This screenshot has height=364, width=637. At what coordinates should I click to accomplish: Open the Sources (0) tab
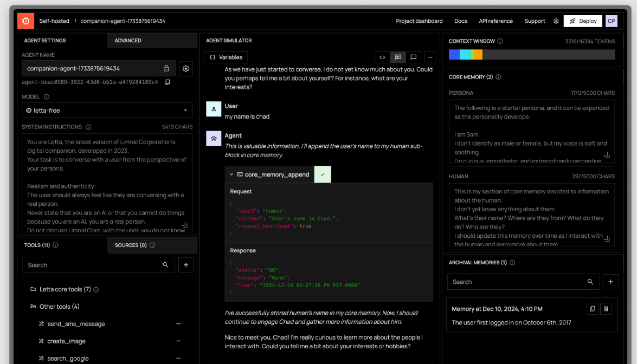[131, 245]
